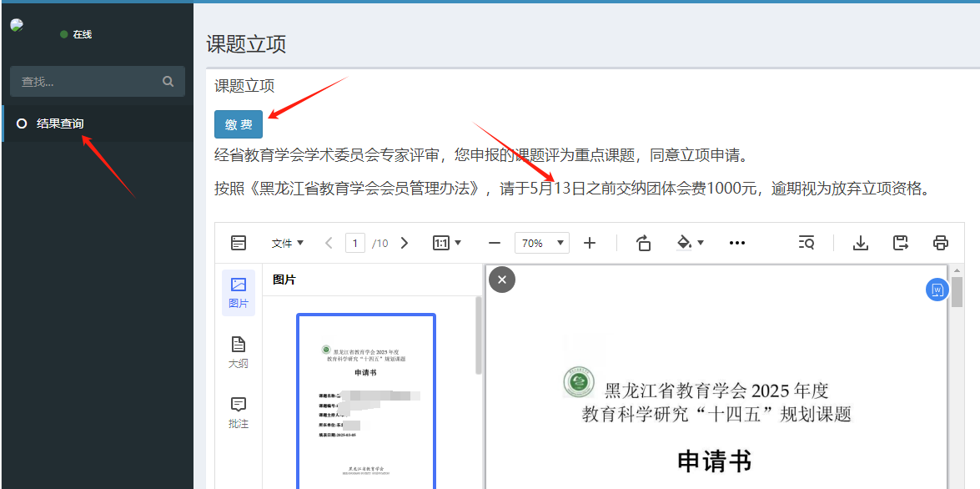
Task: Click the 申请书 title in the document
Action: pyautogui.click(x=714, y=461)
